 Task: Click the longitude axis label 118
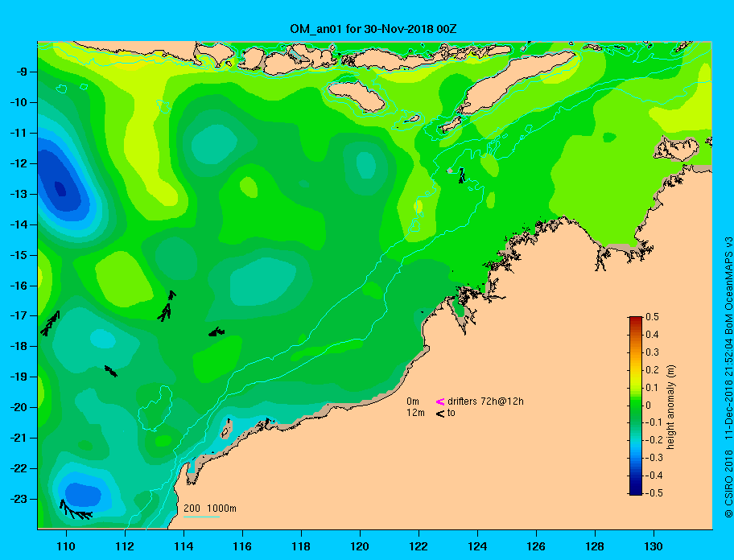point(301,546)
